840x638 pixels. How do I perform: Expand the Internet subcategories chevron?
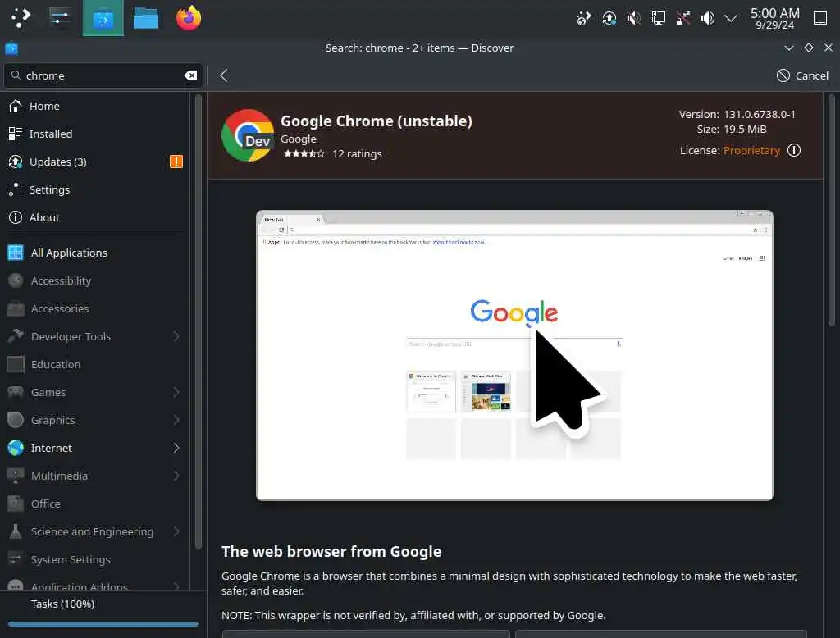click(176, 448)
